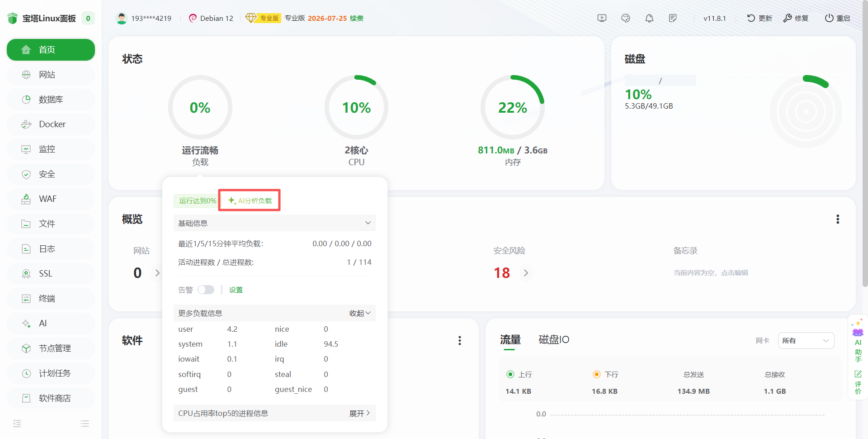Click the notes icon in header
The image size is (868, 439).
(x=673, y=18)
